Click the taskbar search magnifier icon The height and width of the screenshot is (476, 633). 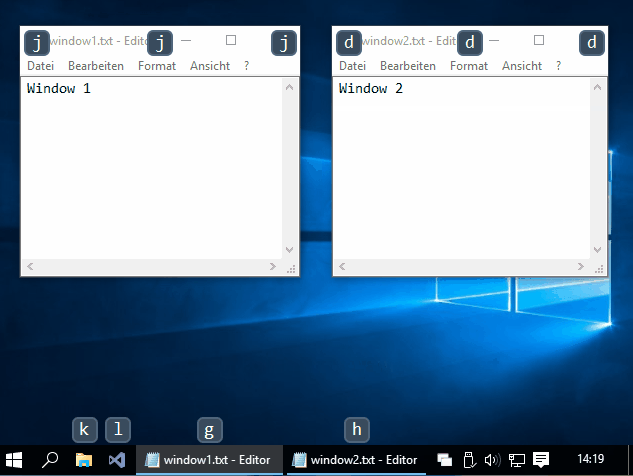(50, 460)
